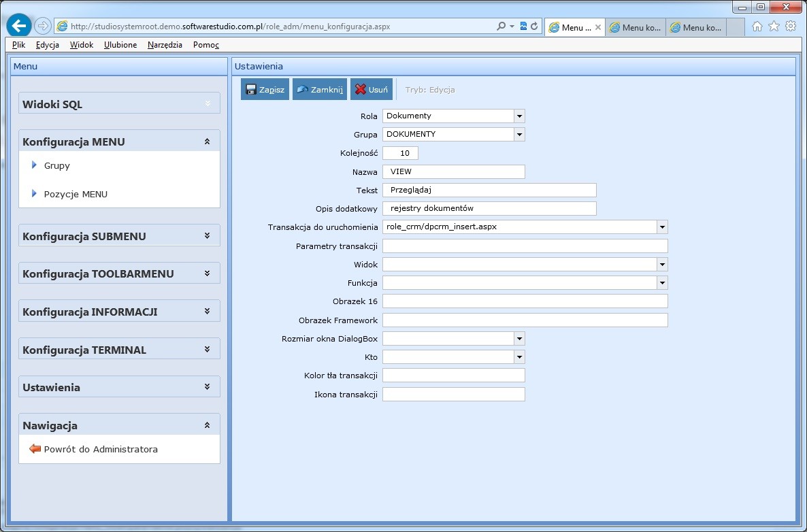The height and width of the screenshot is (532, 807).
Task: Click the Kolor tła transakcji field
Action: (x=454, y=376)
